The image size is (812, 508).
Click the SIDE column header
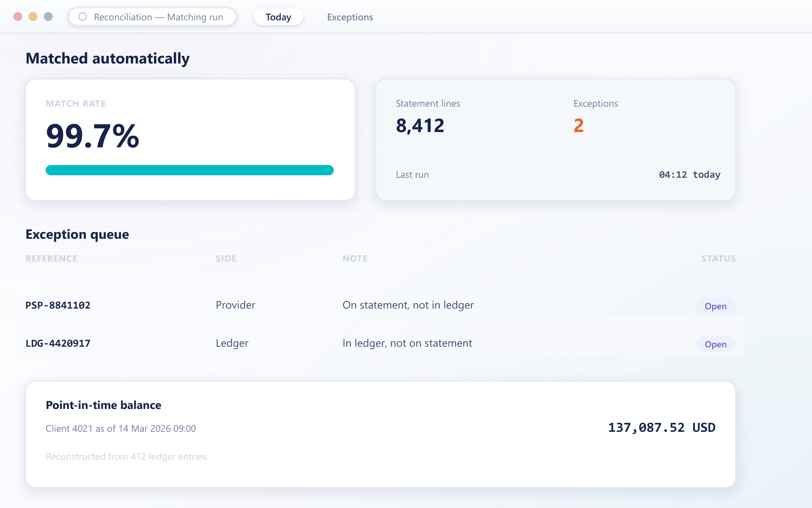coord(226,259)
